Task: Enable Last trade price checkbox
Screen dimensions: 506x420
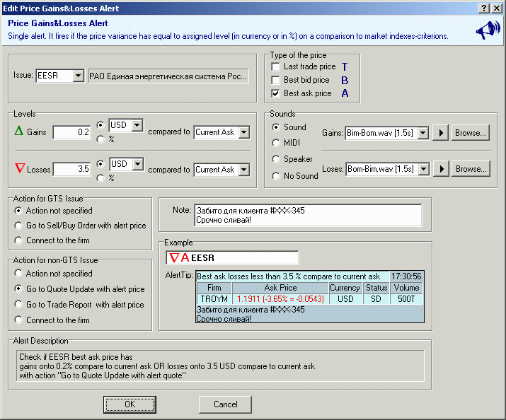Action: click(276, 66)
